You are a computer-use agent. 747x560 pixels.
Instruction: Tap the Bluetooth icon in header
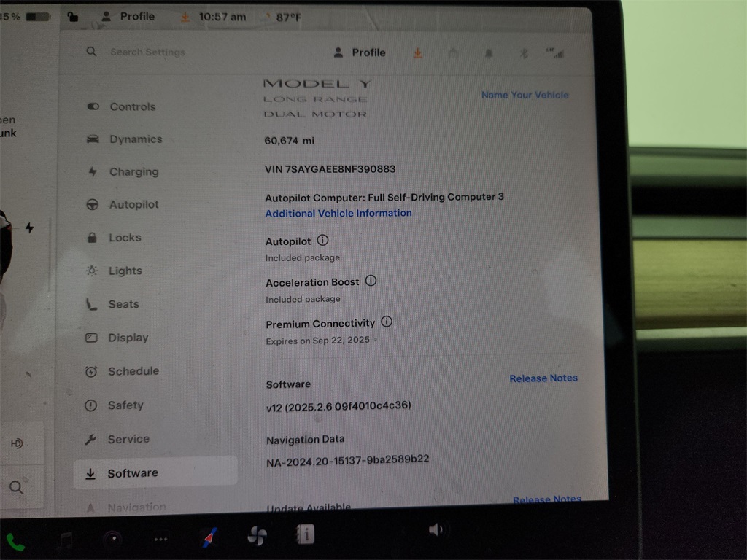524,54
